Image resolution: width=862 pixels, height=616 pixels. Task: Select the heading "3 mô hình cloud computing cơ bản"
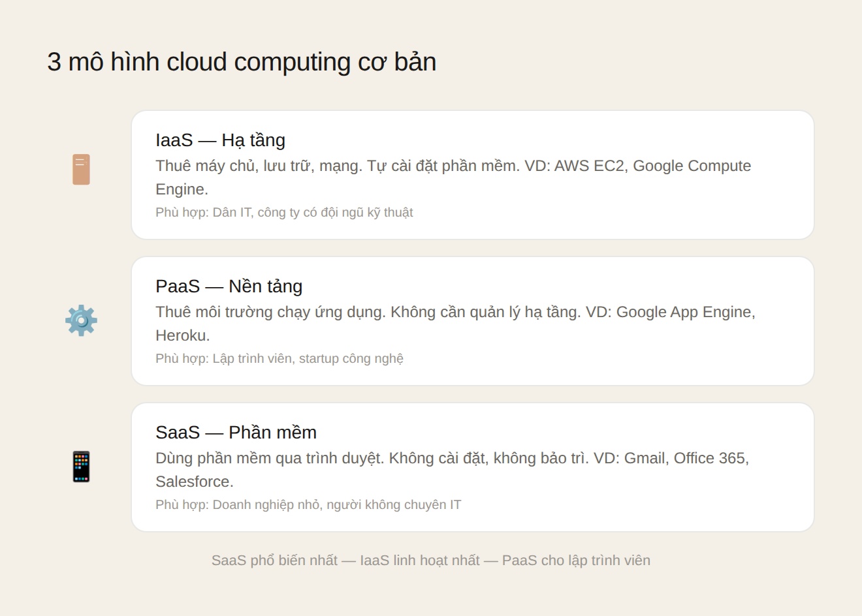[x=242, y=62]
